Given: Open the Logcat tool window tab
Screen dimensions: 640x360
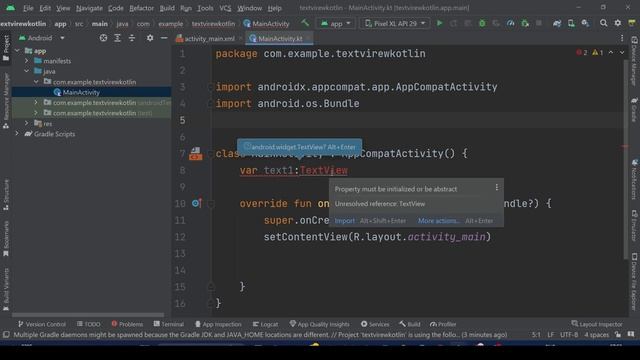Looking at the screenshot, I should (x=265, y=324).
